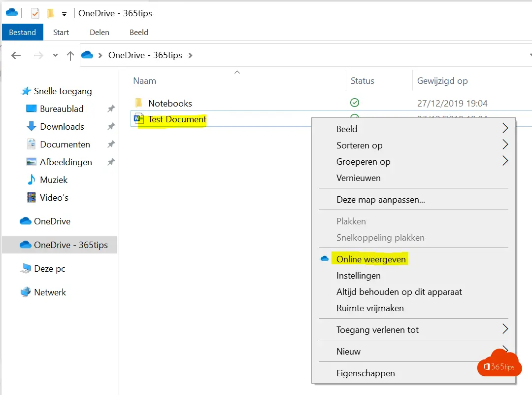Expand the Nieuw submenu chevron
The height and width of the screenshot is (395, 532).
coord(505,351)
